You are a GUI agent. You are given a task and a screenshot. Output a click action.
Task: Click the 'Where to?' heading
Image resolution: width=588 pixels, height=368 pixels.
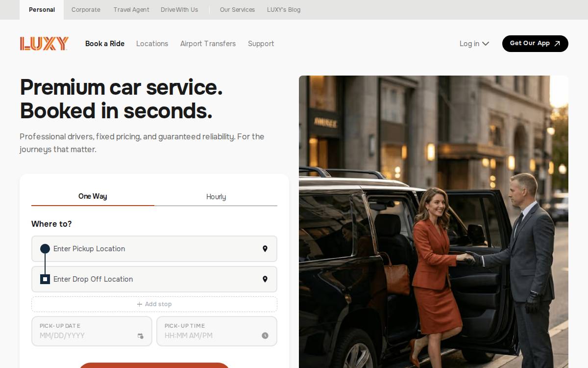(51, 224)
